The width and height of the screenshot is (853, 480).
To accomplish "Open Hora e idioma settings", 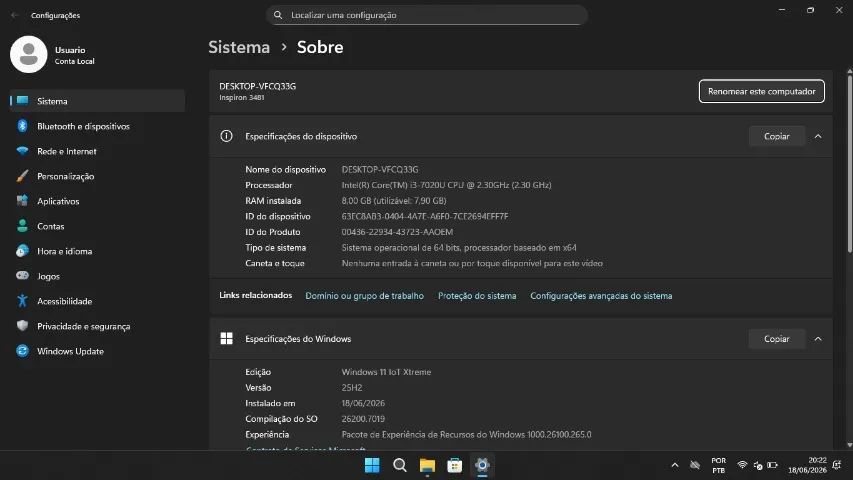I will pyautogui.click(x=97, y=251).
